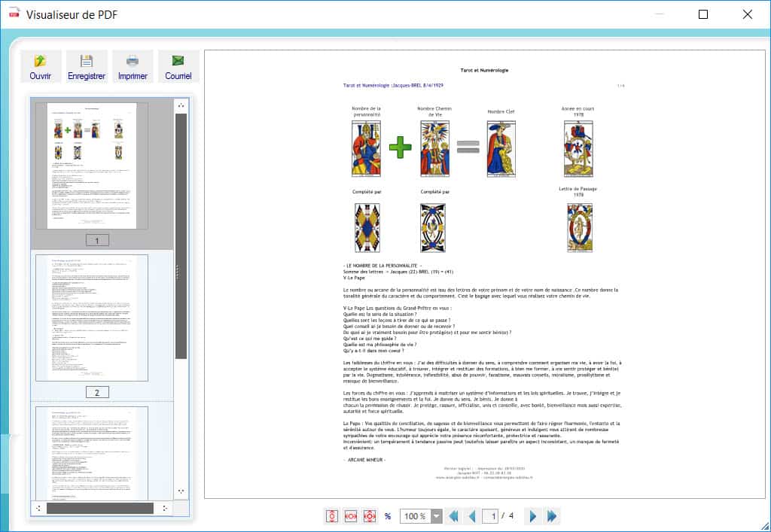Viewport: 771px width, 532px height.
Task: Select the page 1 thumbnail
Action: pyautogui.click(x=91, y=166)
